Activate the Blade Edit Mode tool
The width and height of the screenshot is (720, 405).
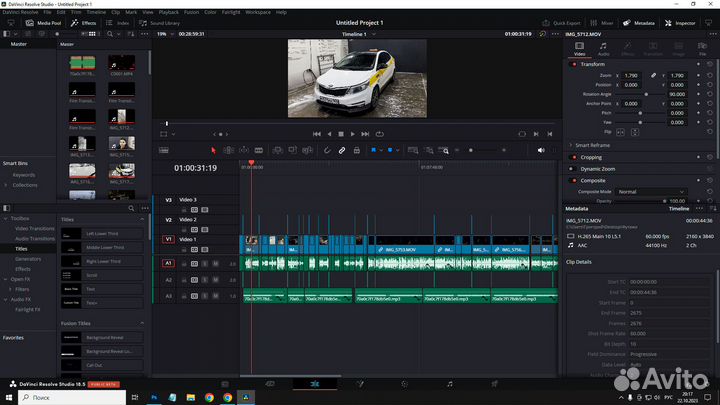pyautogui.click(x=259, y=150)
